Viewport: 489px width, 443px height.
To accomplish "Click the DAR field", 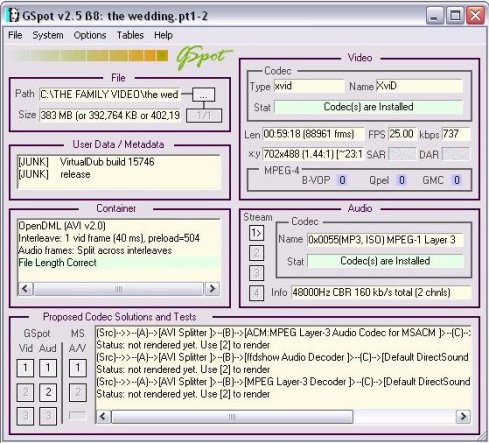I will [x=456, y=154].
